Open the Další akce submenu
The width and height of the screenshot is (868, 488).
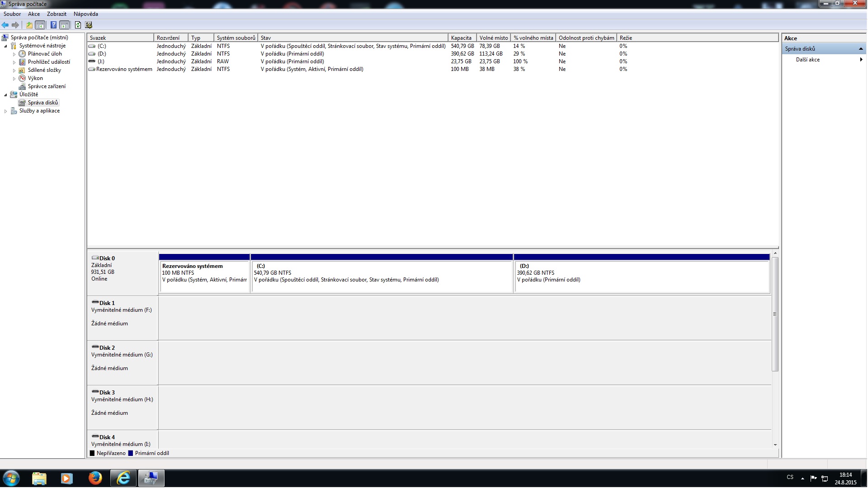808,60
